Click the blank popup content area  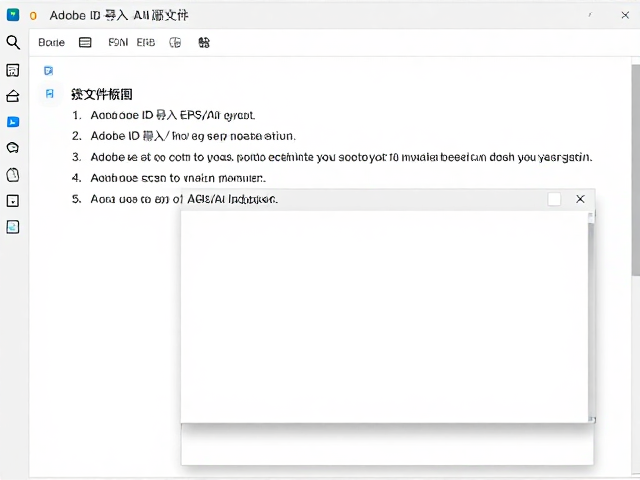pyautogui.click(x=384, y=316)
